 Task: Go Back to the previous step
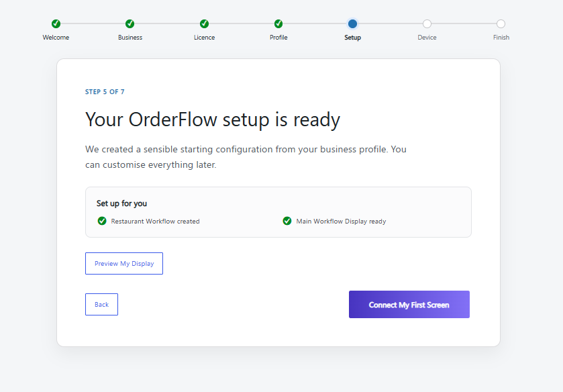pyautogui.click(x=101, y=304)
